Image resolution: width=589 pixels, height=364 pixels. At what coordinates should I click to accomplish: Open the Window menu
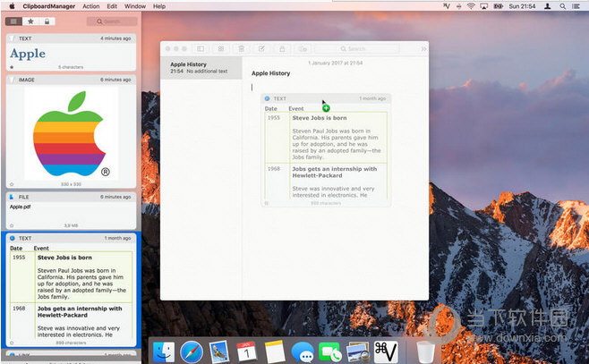135,6
